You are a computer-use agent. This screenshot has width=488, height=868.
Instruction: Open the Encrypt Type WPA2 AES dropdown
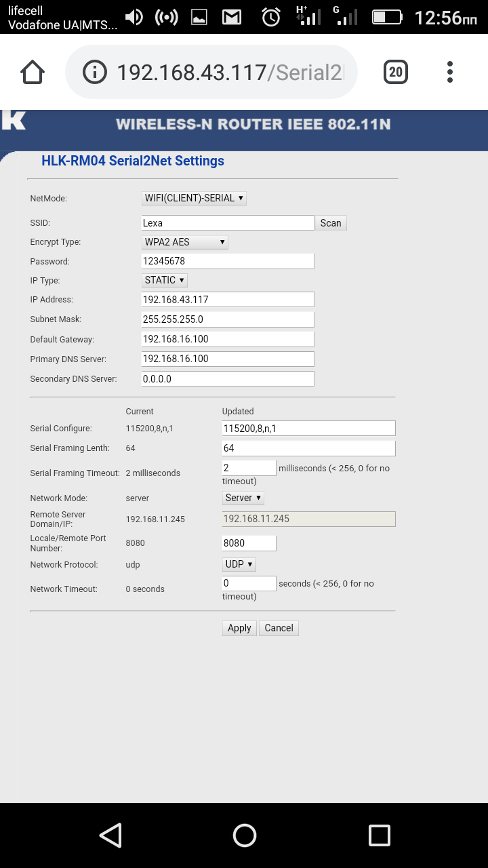185,242
